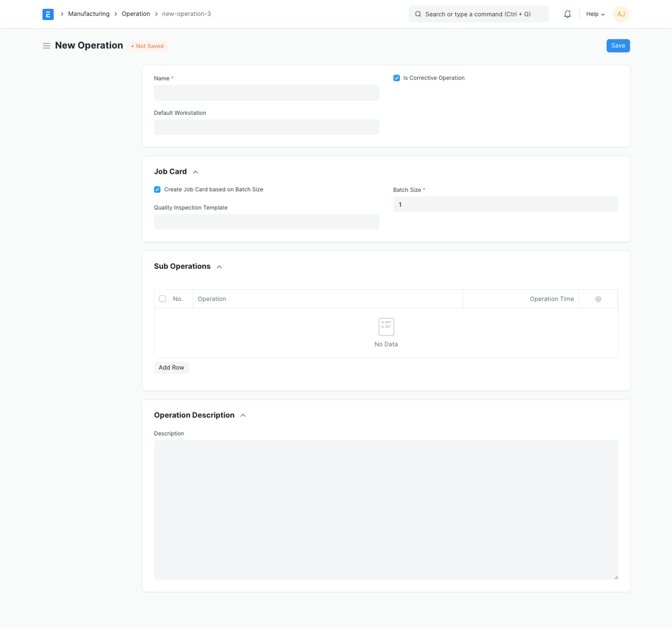Collapse the Job Card section

tap(195, 172)
